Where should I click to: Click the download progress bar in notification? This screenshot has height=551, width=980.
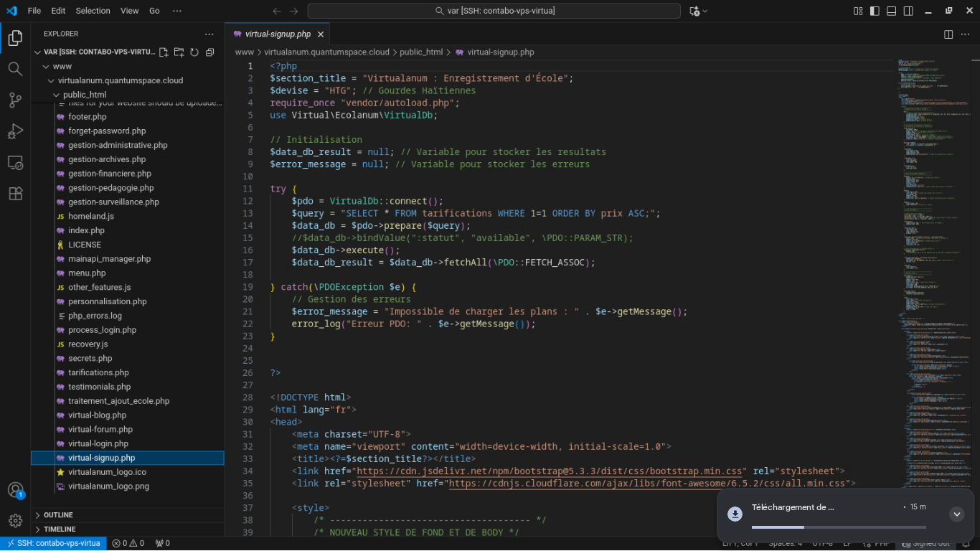pos(839,527)
